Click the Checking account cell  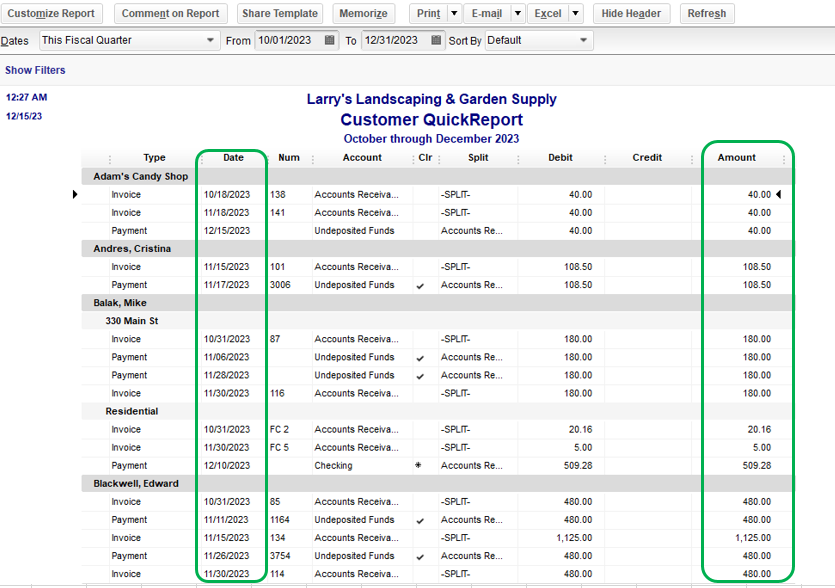tap(333, 466)
